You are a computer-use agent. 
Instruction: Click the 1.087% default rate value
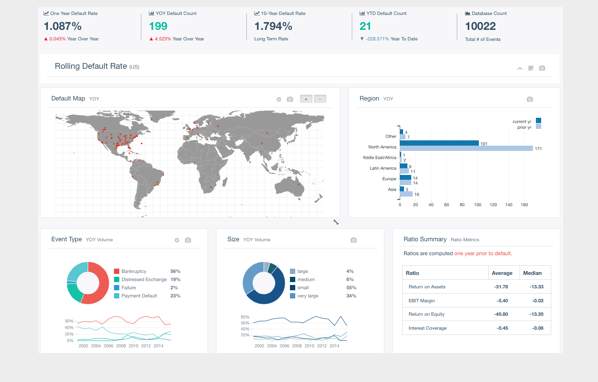[x=63, y=26]
